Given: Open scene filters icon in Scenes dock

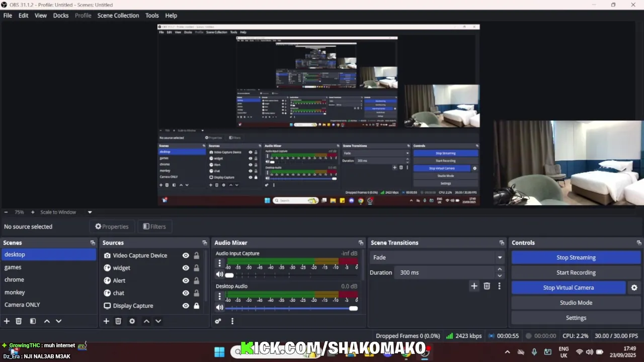Looking at the screenshot, I should (x=33, y=321).
